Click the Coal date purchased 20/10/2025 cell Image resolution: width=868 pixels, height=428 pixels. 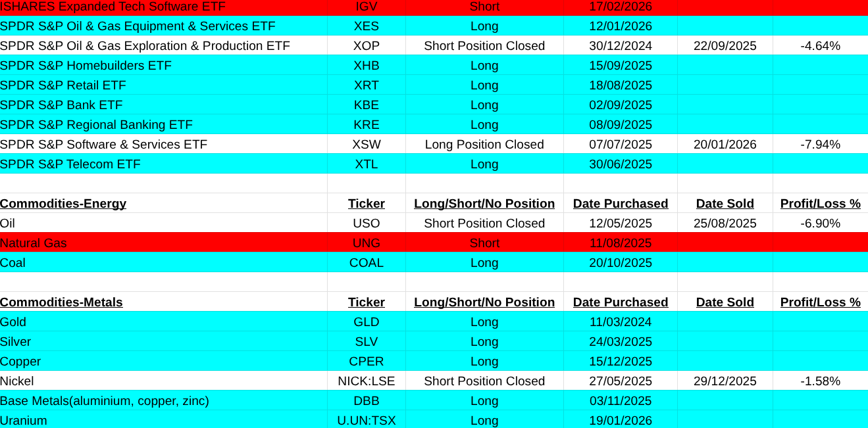620,262
